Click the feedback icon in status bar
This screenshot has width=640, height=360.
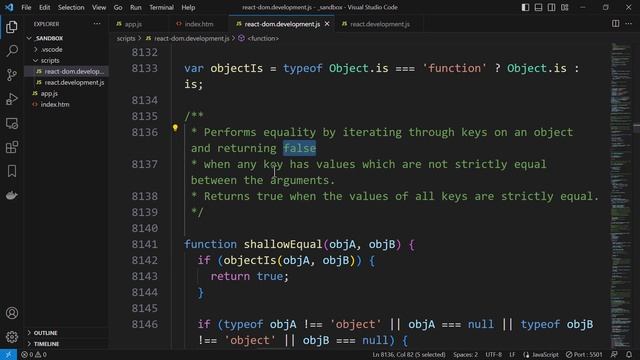tap(614, 355)
